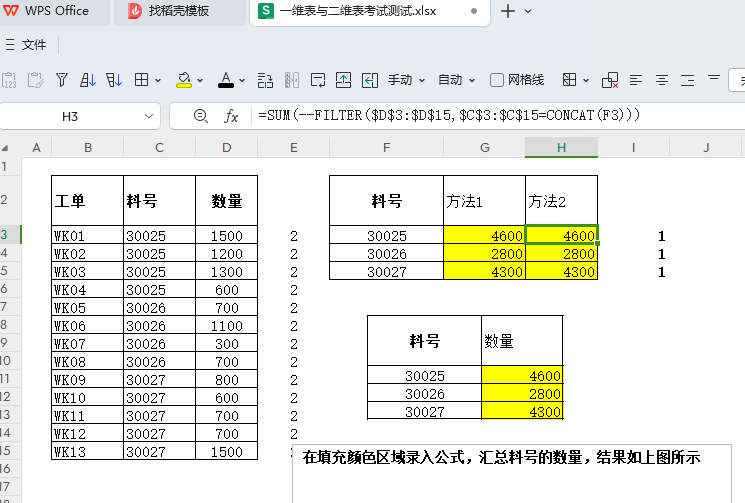Click cell 30026 in the upper summary table
Image resolution: width=745 pixels, height=503 pixels.
pos(386,254)
